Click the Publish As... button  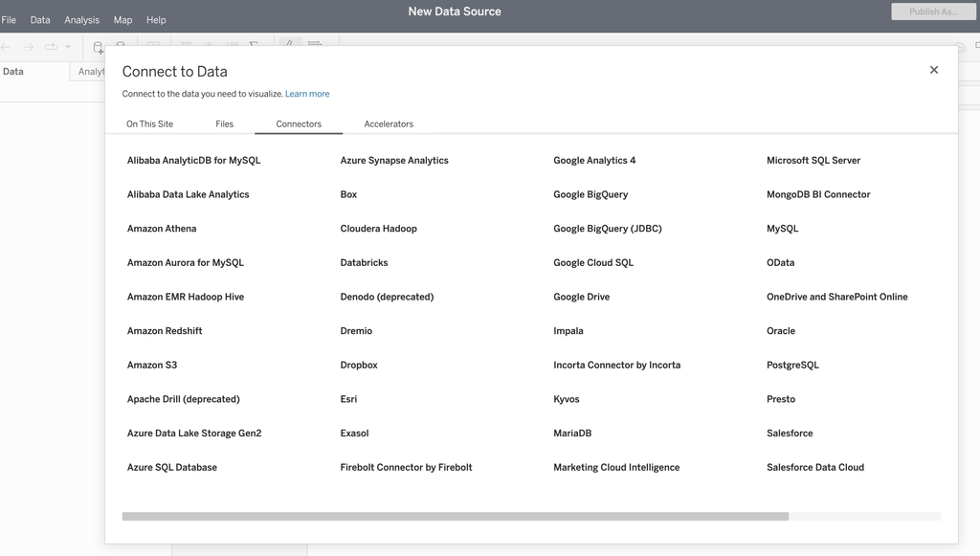(x=933, y=11)
